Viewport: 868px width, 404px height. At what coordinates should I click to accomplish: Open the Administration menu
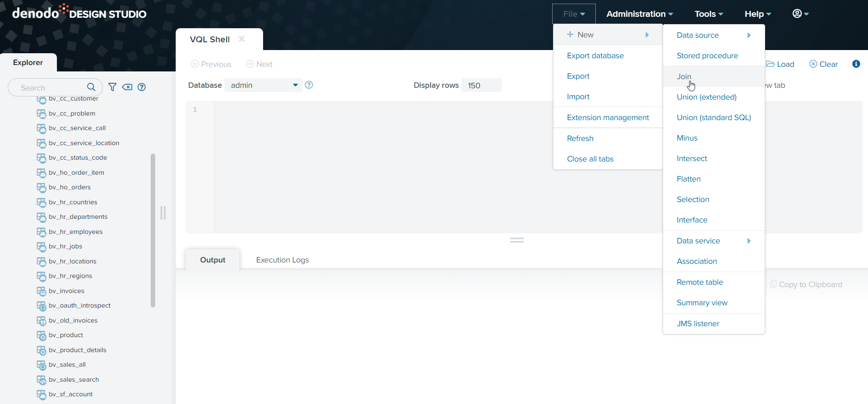coord(639,14)
